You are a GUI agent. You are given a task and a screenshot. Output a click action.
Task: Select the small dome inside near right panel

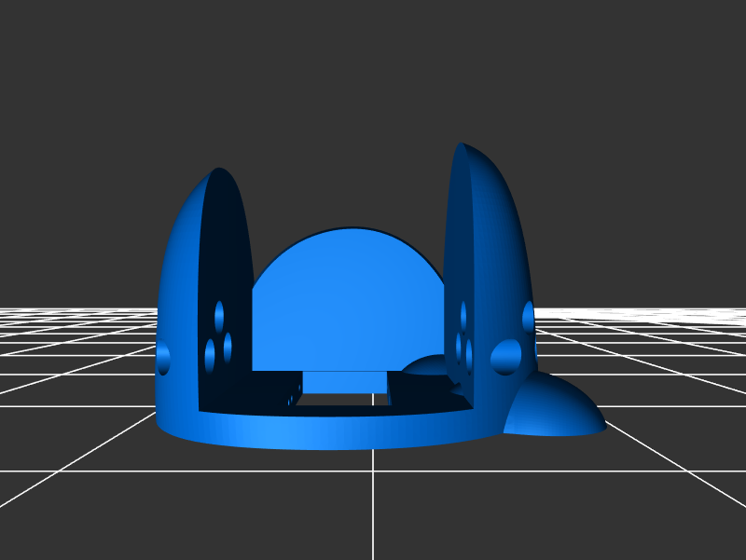(x=427, y=365)
